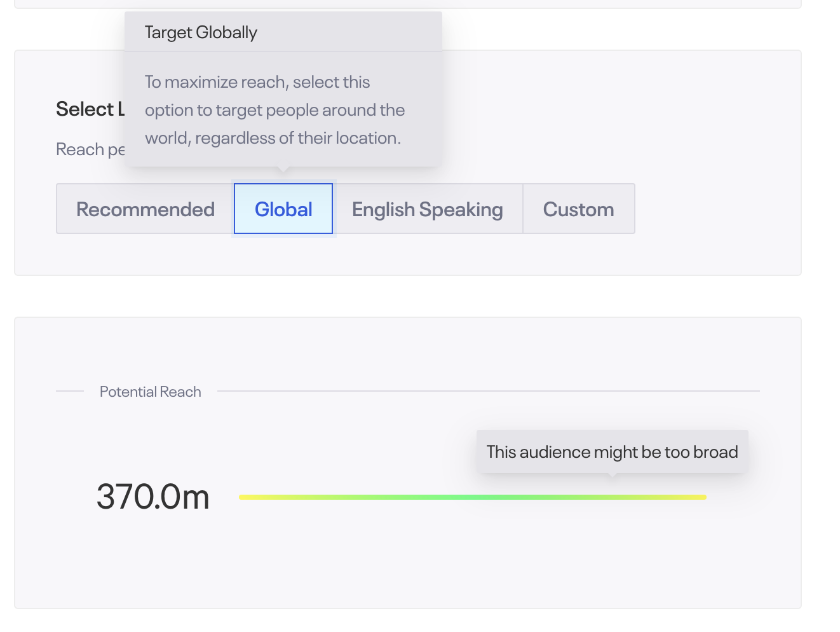The image size is (840, 632).
Task: Click the yellow left end of reach bar
Action: pyautogui.click(x=244, y=497)
